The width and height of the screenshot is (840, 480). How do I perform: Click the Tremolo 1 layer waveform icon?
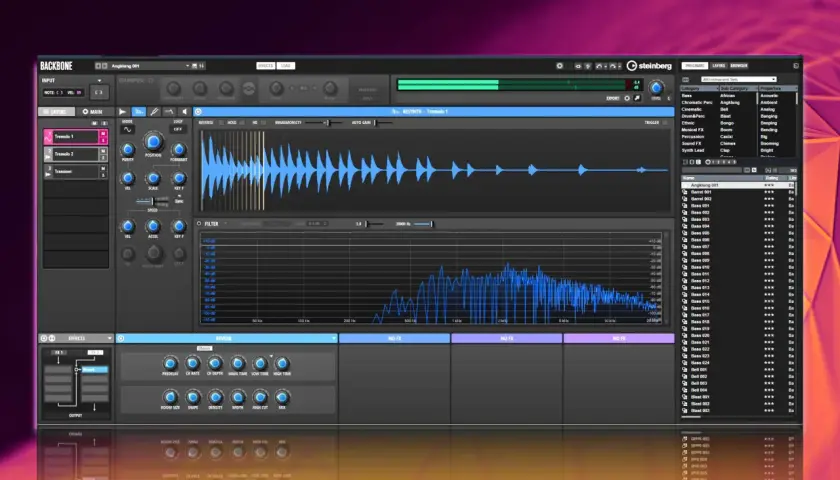tap(48, 137)
